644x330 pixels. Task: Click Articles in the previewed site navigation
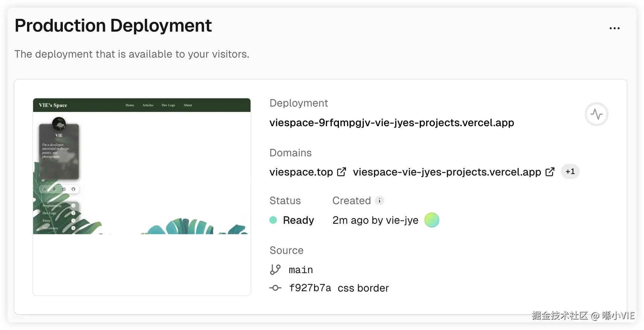(148, 105)
